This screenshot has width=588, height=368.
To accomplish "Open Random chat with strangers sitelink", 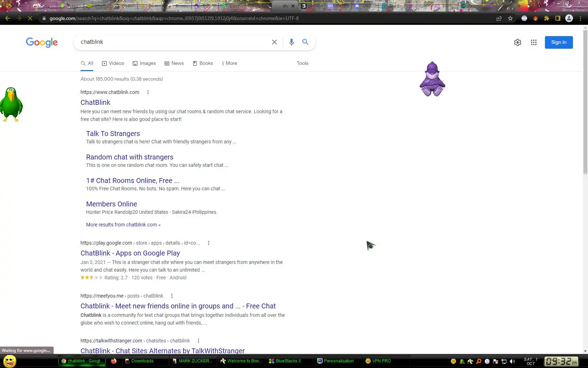I will (129, 157).
